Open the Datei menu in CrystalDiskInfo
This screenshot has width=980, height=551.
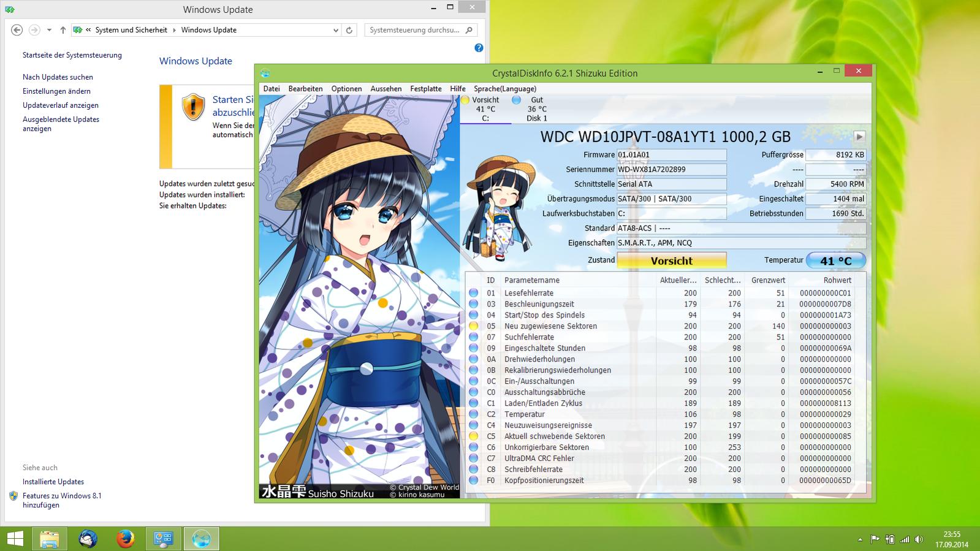272,89
